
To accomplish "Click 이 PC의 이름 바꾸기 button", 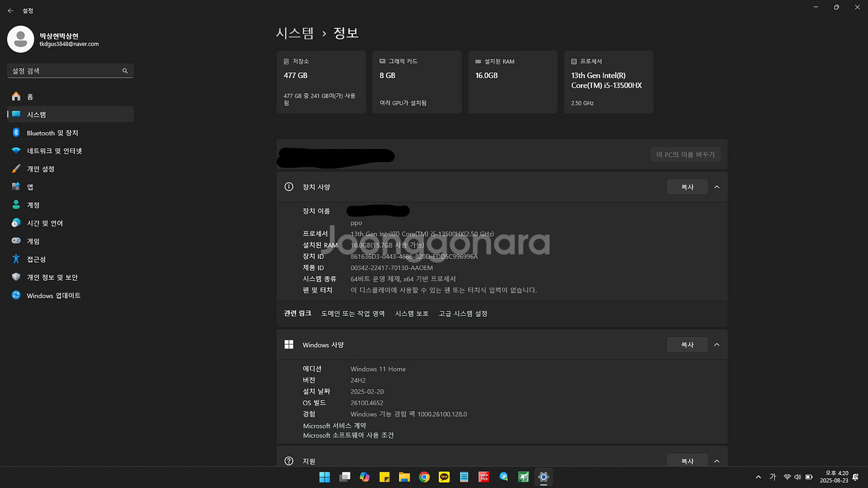I will pyautogui.click(x=685, y=155).
